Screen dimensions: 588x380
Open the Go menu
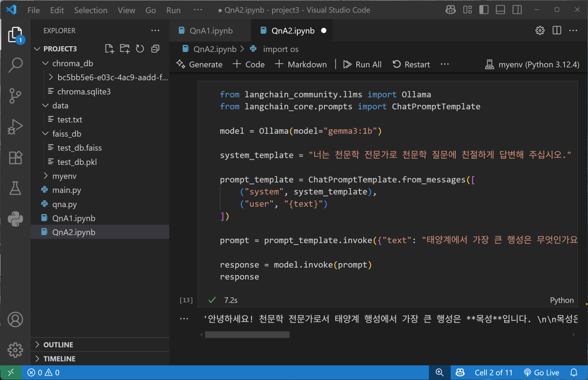151,10
